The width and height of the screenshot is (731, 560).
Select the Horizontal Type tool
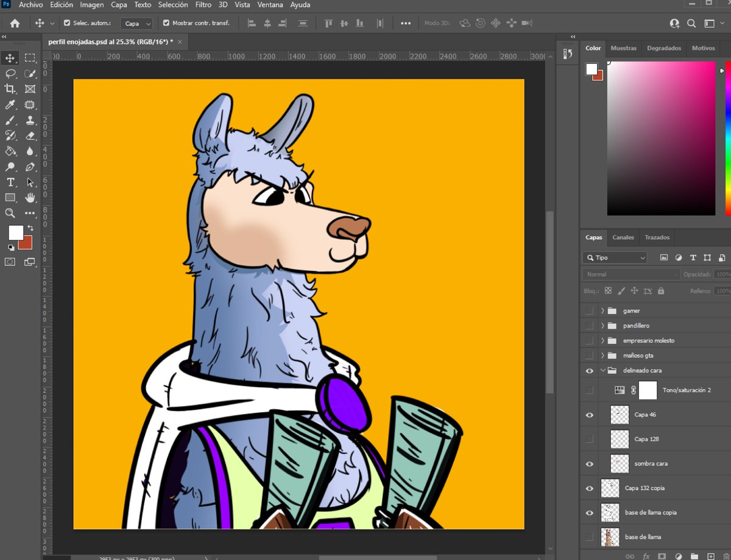pyautogui.click(x=10, y=182)
